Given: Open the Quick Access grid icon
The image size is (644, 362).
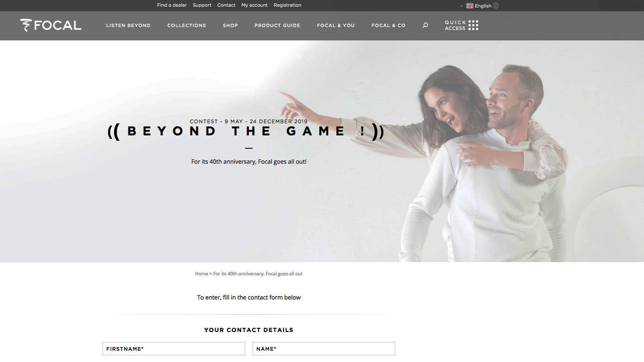Looking at the screenshot, I should coord(473,25).
